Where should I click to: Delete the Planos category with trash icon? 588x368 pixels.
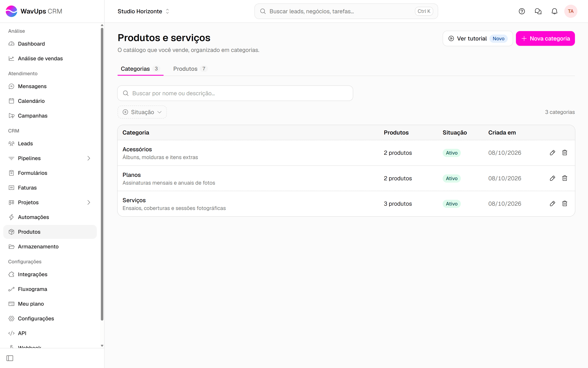pyautogui.click(x=565, y=178)
